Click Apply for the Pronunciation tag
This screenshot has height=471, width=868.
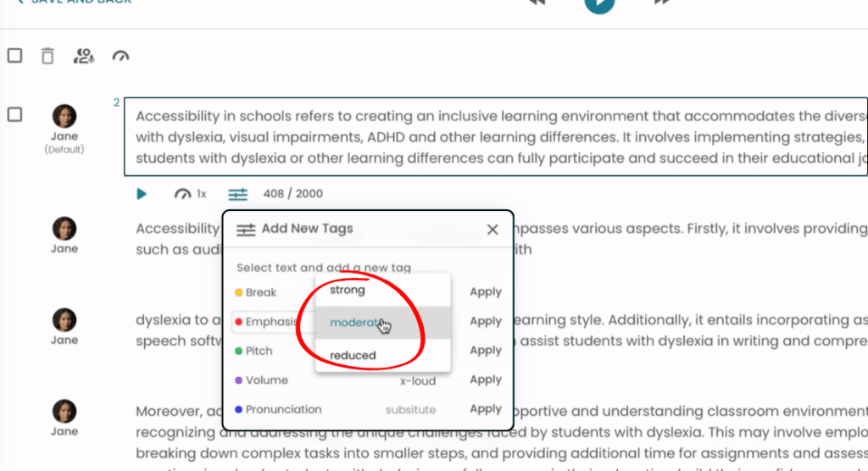point(486,409)
